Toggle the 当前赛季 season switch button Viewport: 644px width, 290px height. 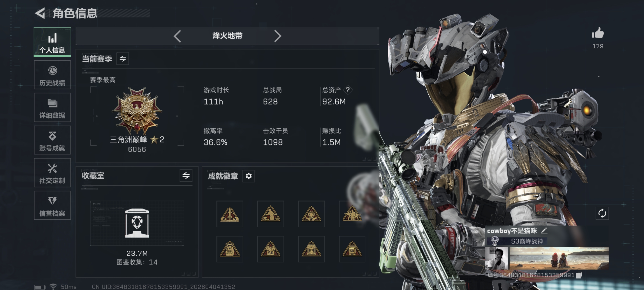coord(123,59)
